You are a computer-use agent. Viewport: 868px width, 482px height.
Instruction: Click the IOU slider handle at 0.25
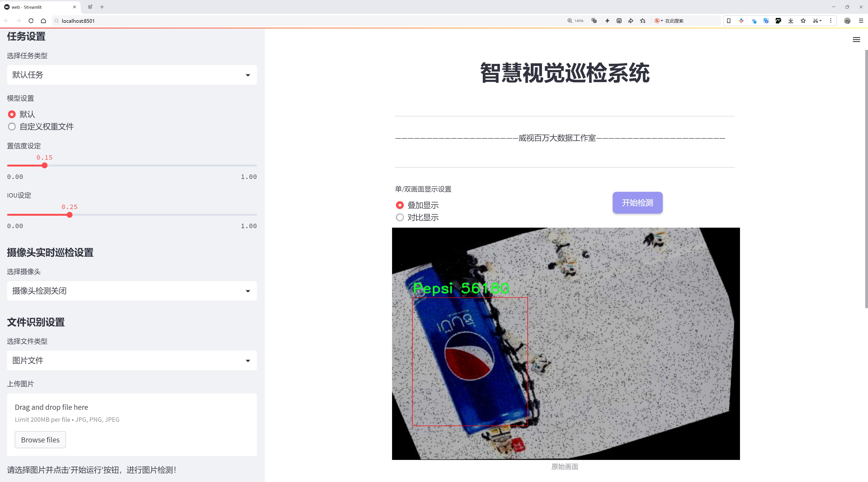(x=69, y=215)
